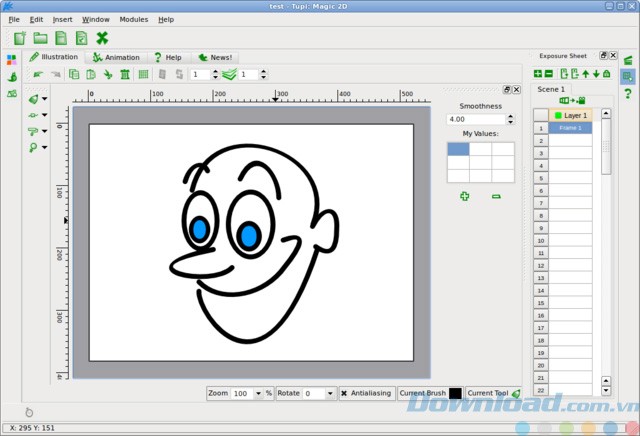Click the lock frame icon in Exposure Sheet
The image size is (640, 436).
607,73
